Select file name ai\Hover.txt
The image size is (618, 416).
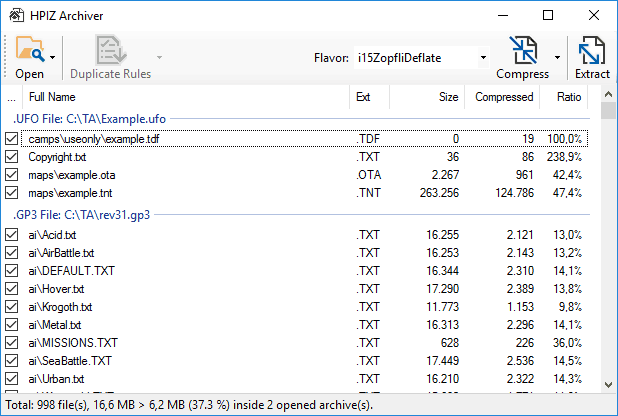pos(56,289)
